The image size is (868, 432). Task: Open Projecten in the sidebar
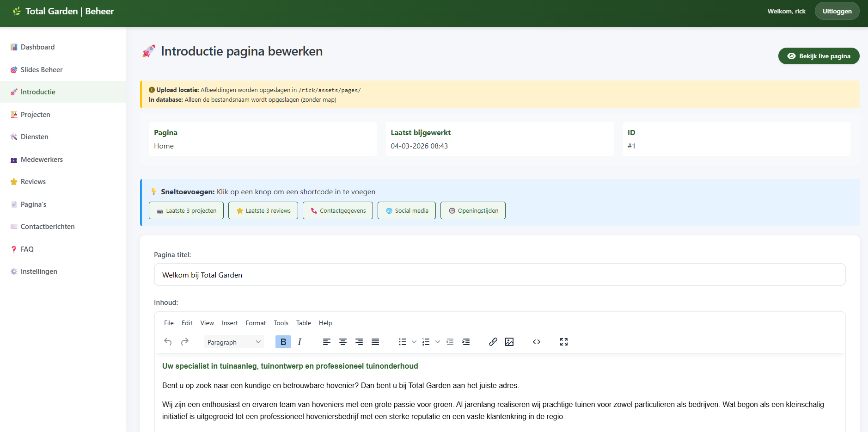point(63,115)
